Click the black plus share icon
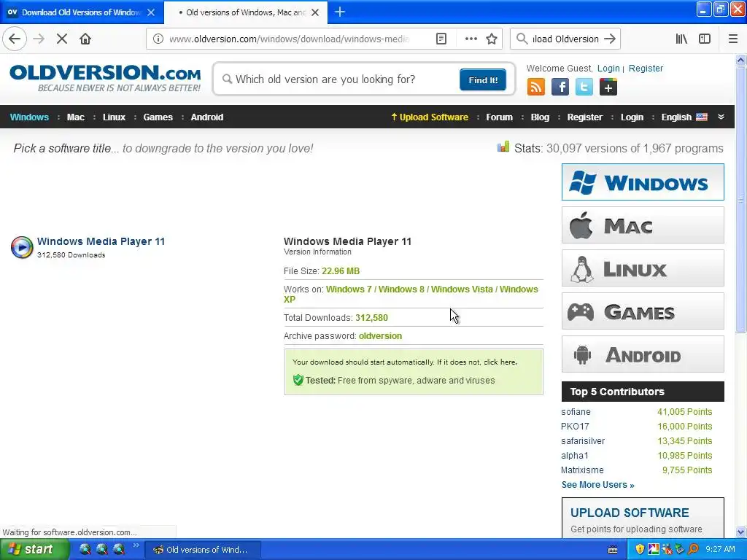Screen dimensions: 747x560 (x=608, y=87)
